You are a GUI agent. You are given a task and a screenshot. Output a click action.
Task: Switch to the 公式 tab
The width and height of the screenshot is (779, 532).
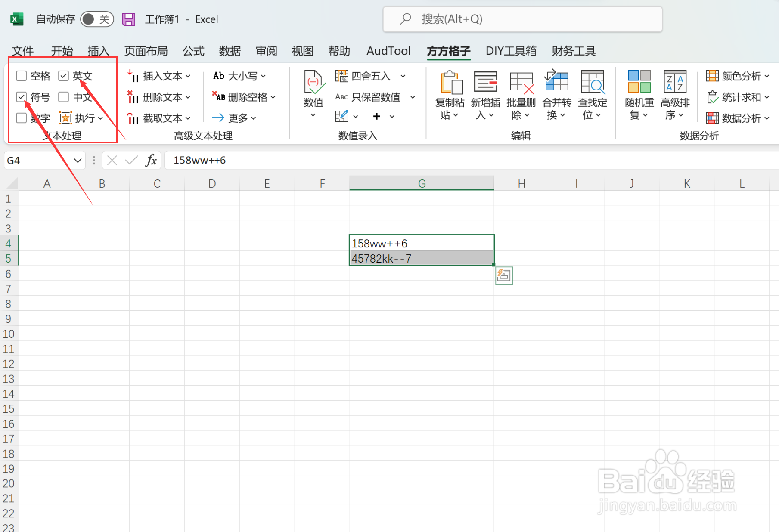coord(193,51)
